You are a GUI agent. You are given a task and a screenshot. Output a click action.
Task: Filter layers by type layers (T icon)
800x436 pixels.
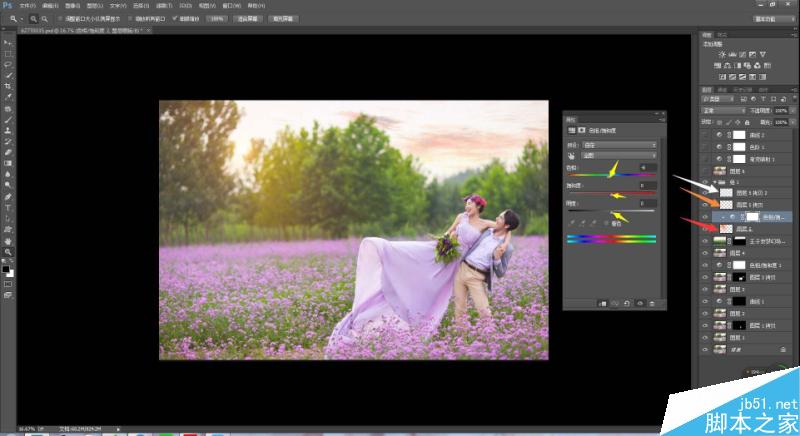(x=763, y=99)
